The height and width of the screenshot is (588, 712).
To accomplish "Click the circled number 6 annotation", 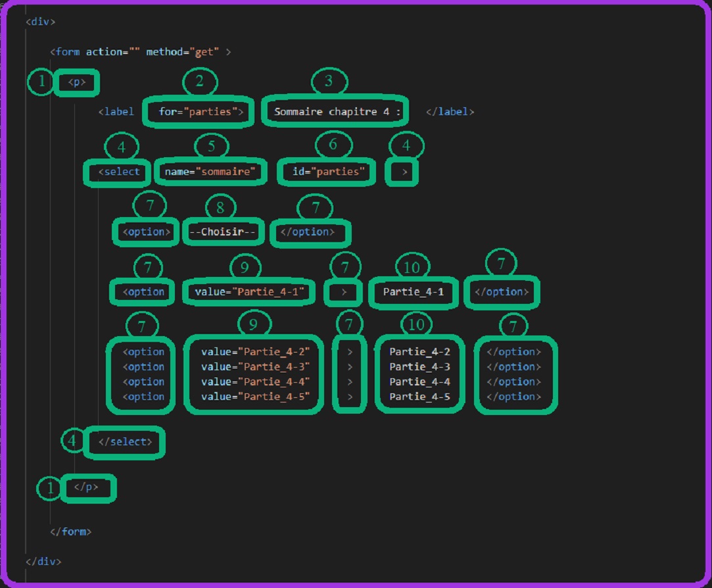I will coord(333,145).
